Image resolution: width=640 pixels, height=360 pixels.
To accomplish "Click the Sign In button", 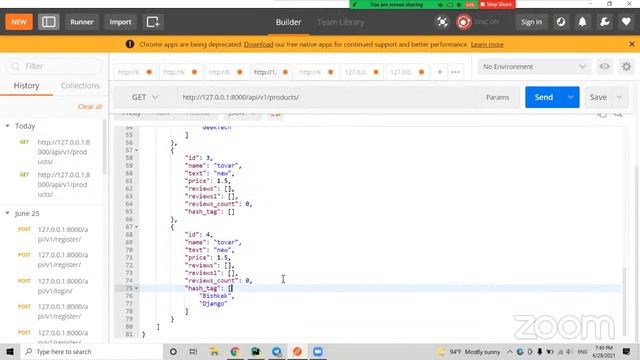I will pos(531,22).
